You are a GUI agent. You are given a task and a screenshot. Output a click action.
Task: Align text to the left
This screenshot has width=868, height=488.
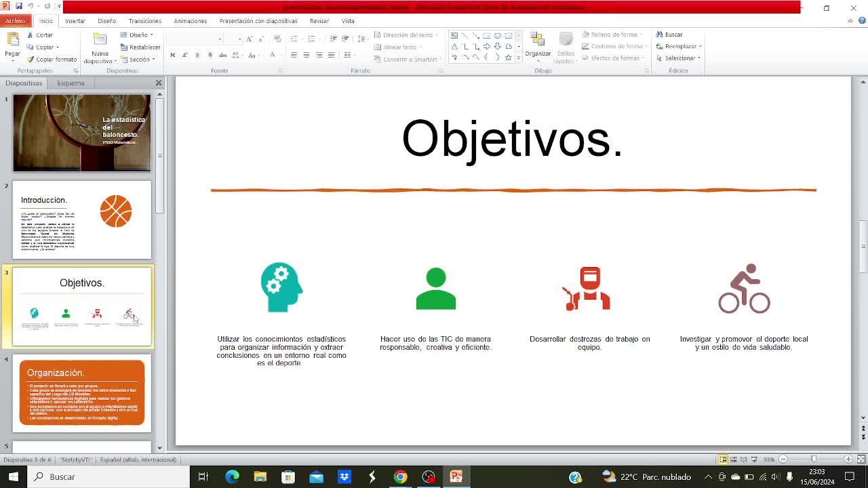tap(294, 55)
